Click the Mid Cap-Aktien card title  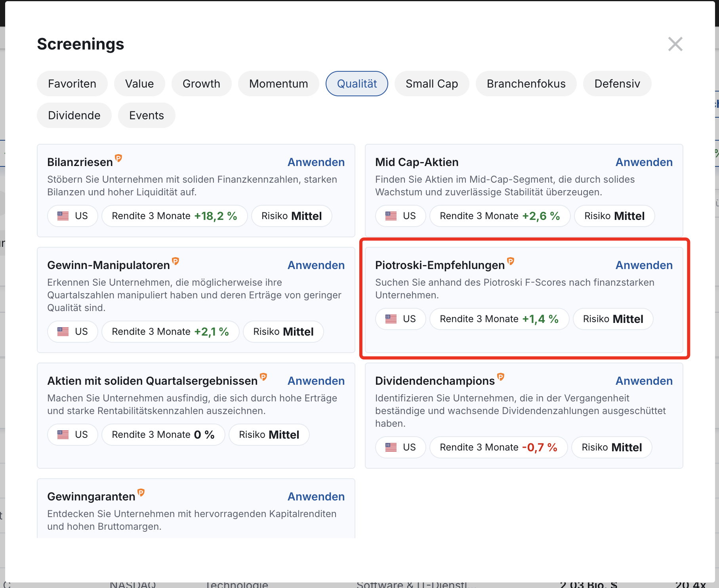[417, 162]
